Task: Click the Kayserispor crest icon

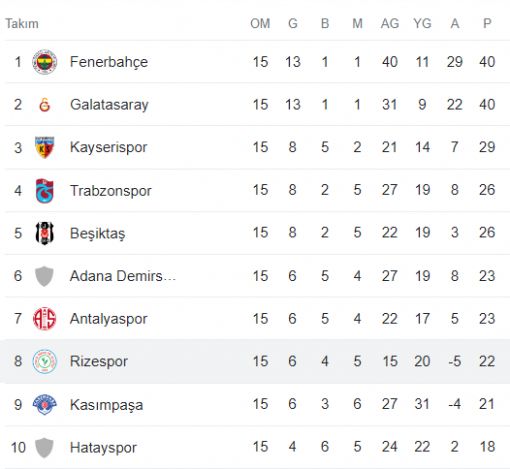Action: point(44,147)
